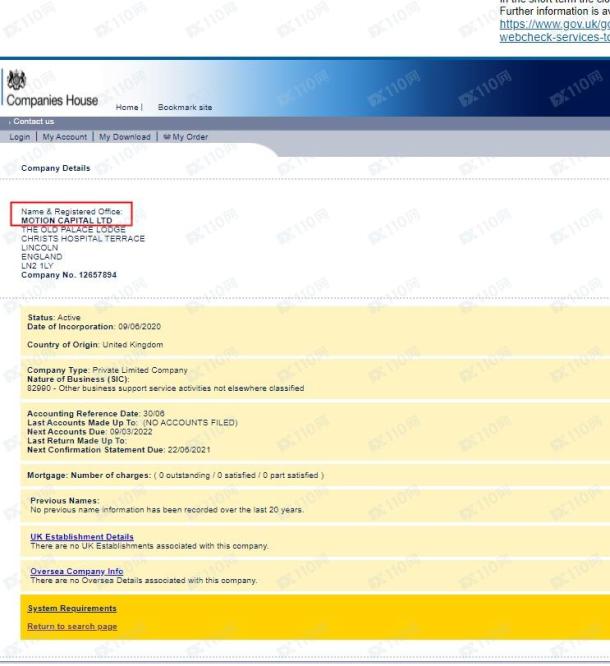Open the gov.uk hyperlink at the top
Image resolution: width=610 pixels, height=666 pixels.
(554, 24)
